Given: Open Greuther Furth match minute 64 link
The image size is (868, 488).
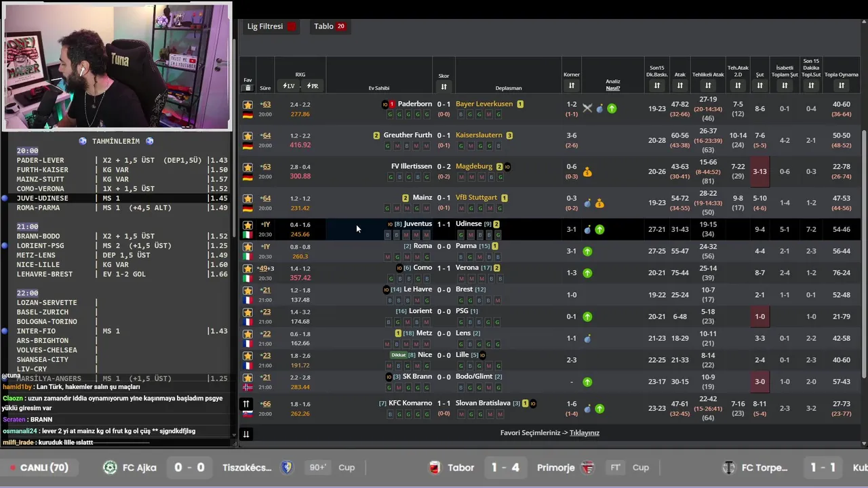Looking at the screenshot, I should point(265,136).
